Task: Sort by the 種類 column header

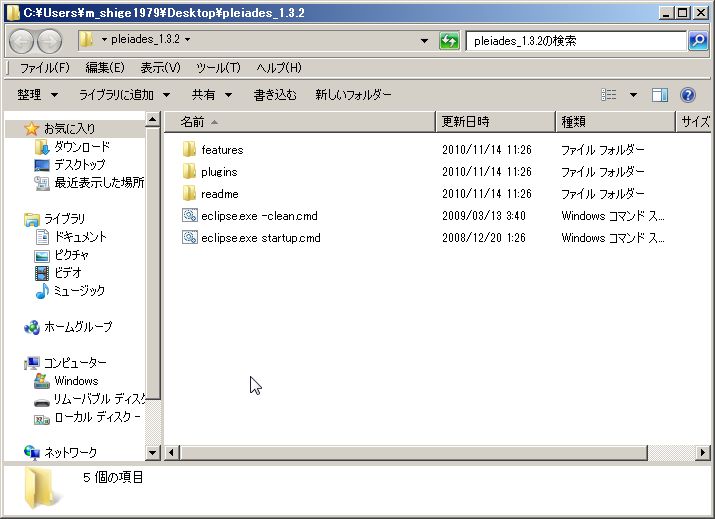Action: [615, 122]
